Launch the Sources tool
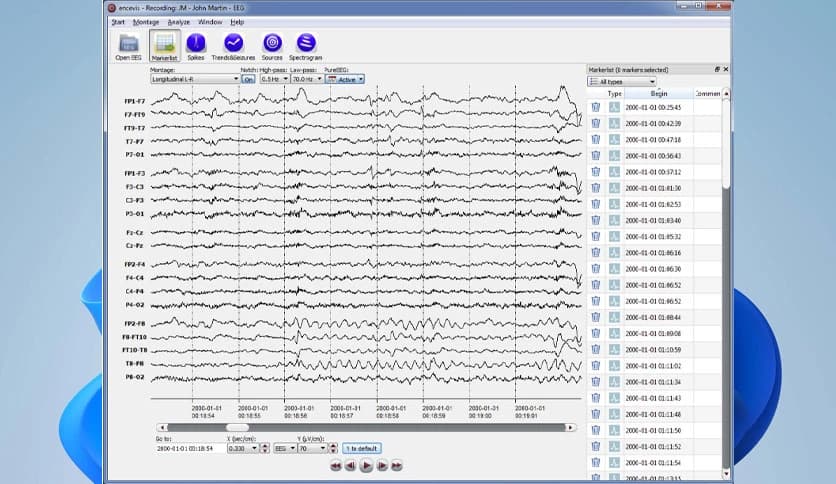Viewport: 836px width, 484px height. [272, 45]
